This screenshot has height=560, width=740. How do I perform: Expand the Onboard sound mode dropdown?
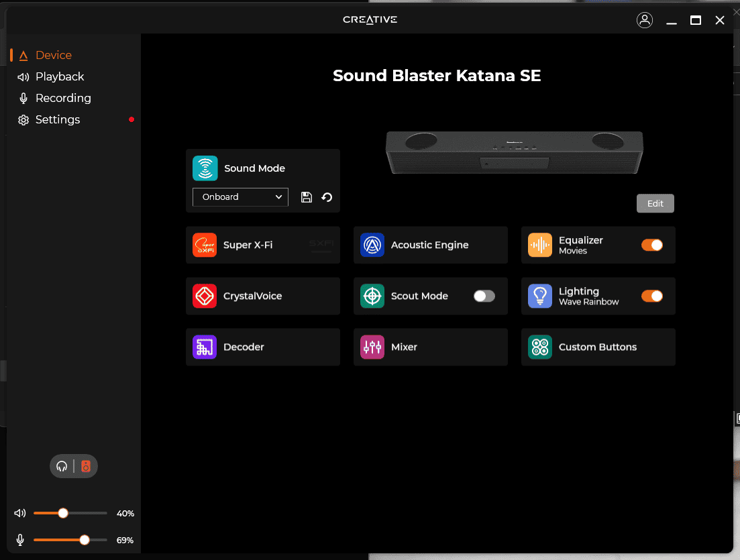(x=240, y=197)
